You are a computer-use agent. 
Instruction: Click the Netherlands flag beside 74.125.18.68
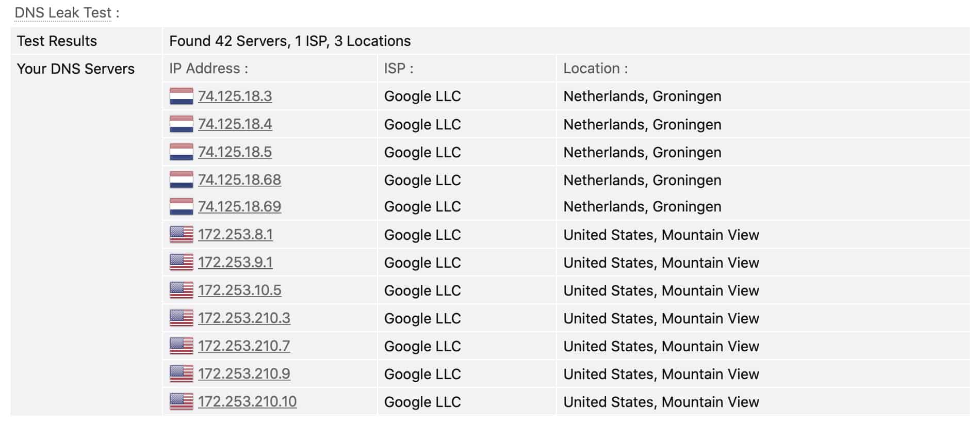(181, 180)
